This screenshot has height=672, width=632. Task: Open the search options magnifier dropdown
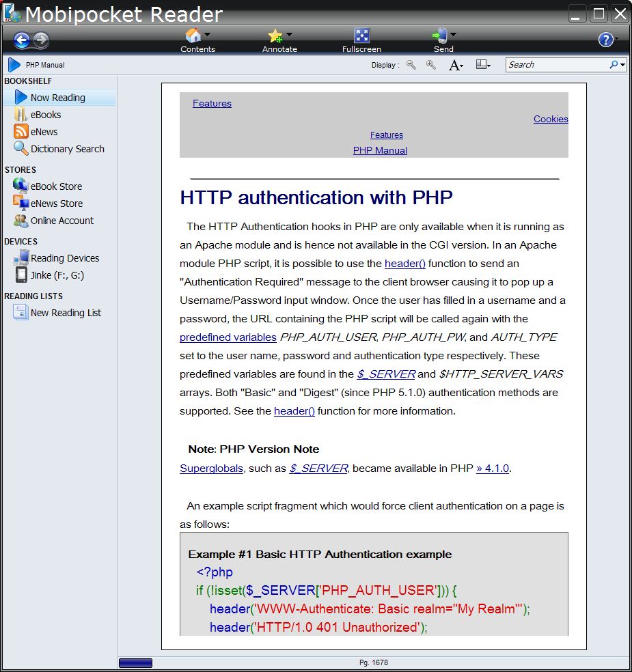(618, 65)
